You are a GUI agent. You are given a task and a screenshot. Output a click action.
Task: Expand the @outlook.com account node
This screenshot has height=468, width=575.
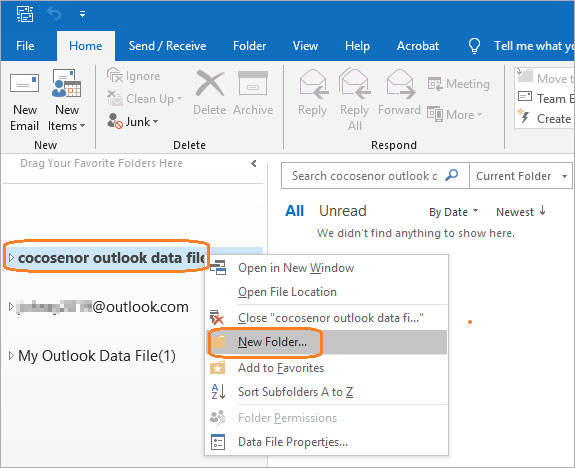(x=11, y=307)
